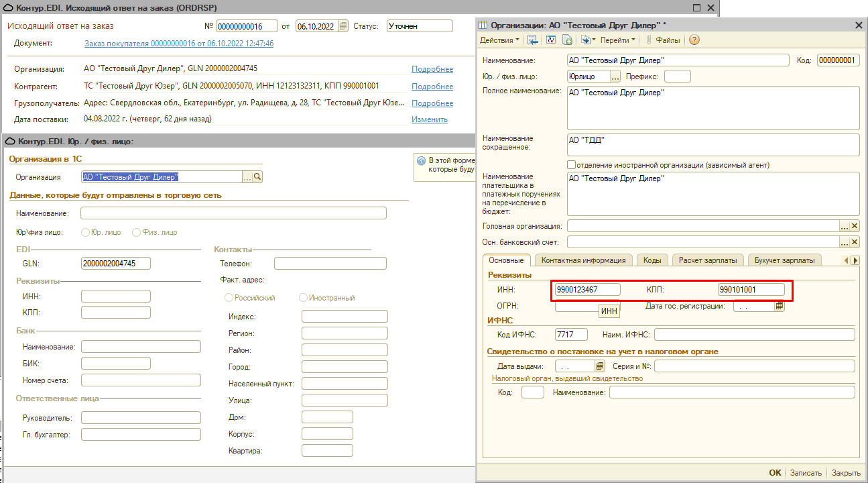
Task: Click the copy-with-plus toolbar icon
Action: 567,40
